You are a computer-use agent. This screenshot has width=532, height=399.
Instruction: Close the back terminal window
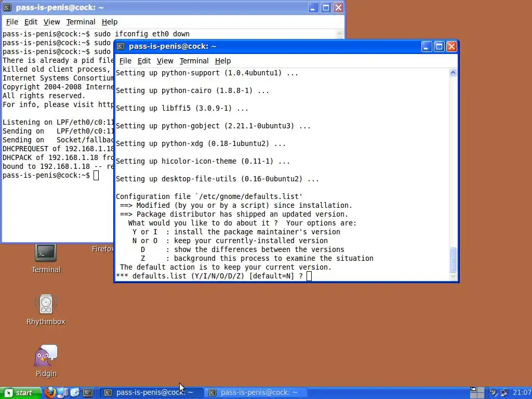click(338, 7)
